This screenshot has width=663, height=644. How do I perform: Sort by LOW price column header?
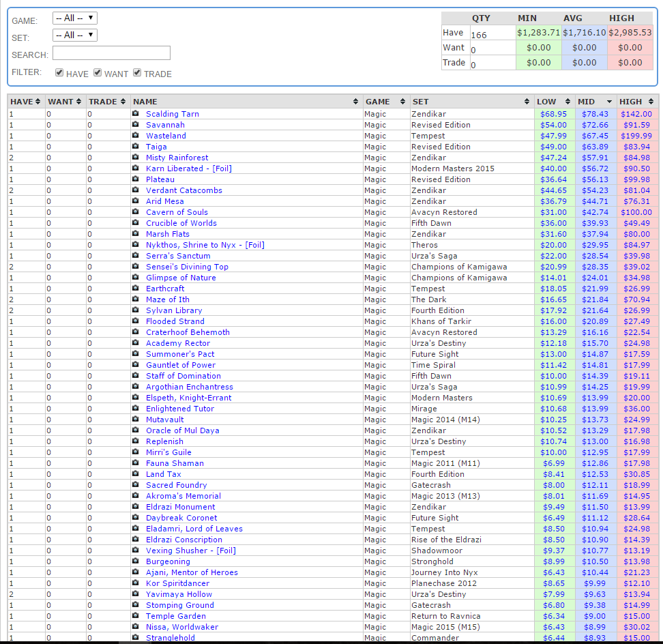tap(554, 102)
